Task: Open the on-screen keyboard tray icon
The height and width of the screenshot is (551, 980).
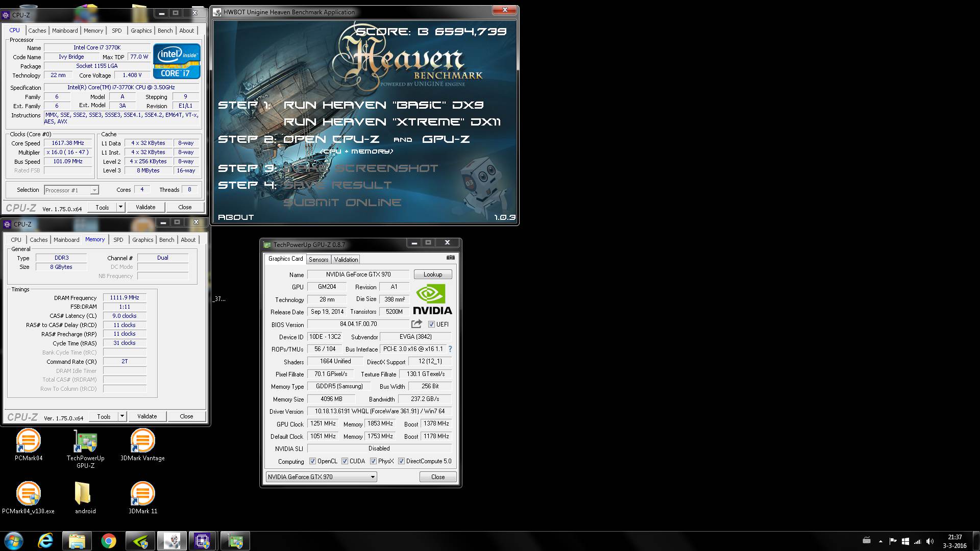Action: pyautogui.click(x=866, y=541)
